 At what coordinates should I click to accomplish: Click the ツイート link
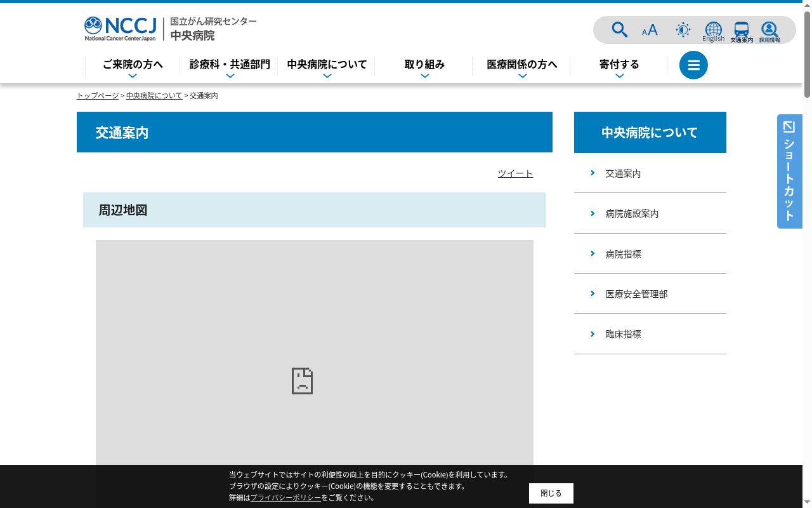[515, 173]
